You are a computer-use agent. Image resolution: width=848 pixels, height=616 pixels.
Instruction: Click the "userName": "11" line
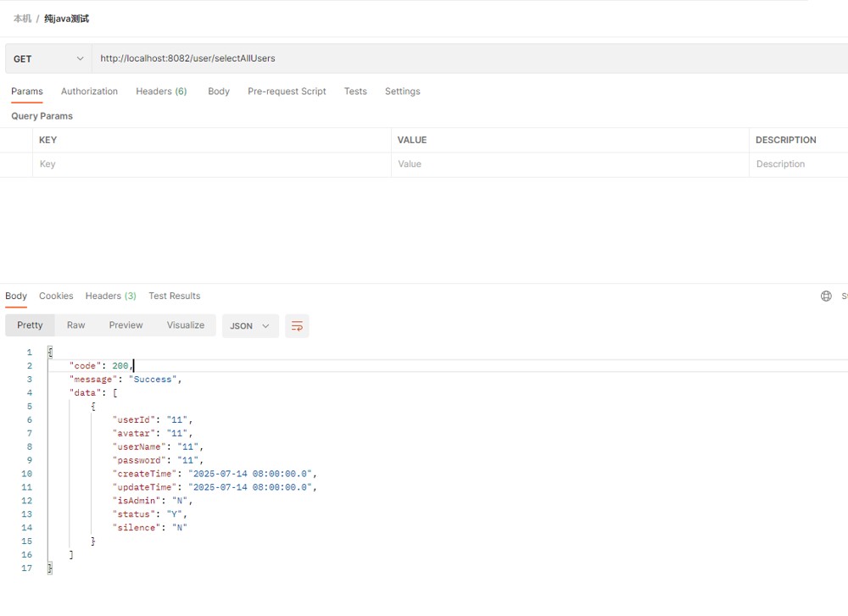(158, 447)
